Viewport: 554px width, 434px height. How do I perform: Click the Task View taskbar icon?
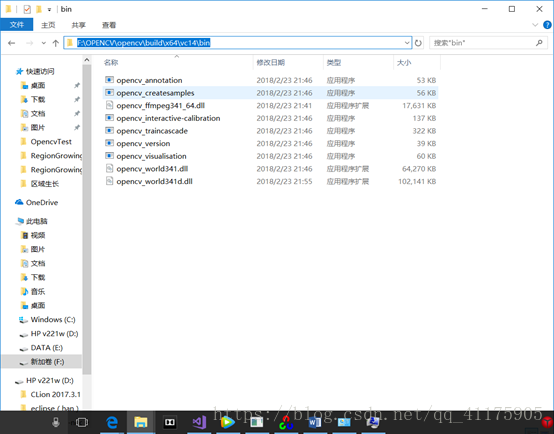pyautogui.click(x=82, y=422)
